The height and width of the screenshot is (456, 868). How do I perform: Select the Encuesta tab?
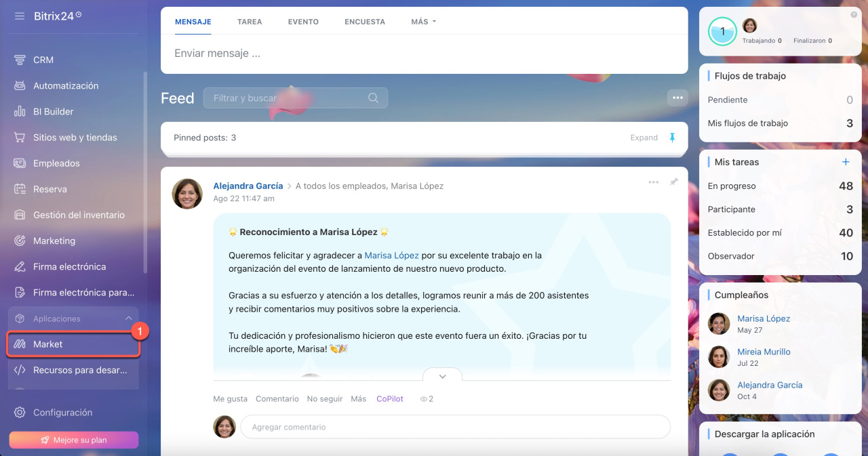(x=364, y=22)
